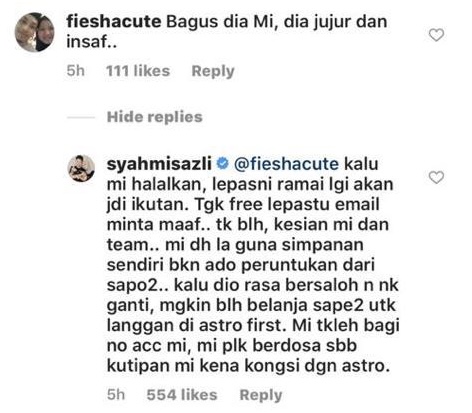
Task: Open the syahmisazli username link
Action: 159,164
